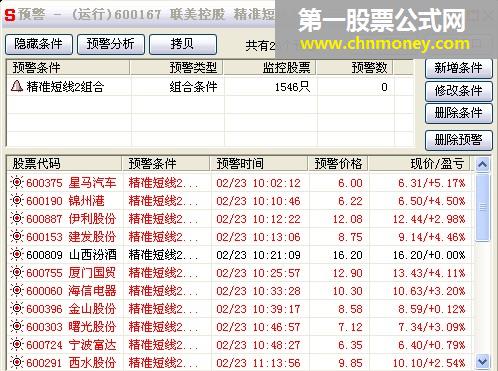Sort alerts by 股票代码 column header

[64, 164]
